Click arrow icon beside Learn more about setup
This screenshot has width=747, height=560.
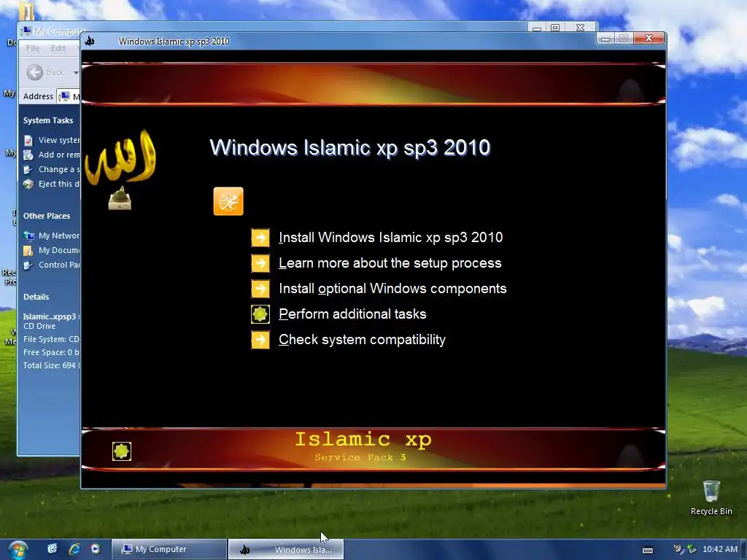click(260, 262)
